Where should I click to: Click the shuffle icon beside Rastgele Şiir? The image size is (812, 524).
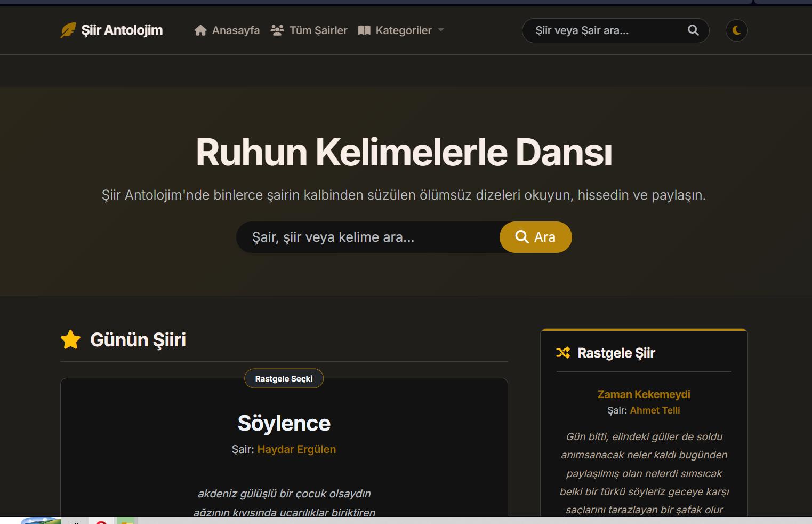(x=563, y=353)
